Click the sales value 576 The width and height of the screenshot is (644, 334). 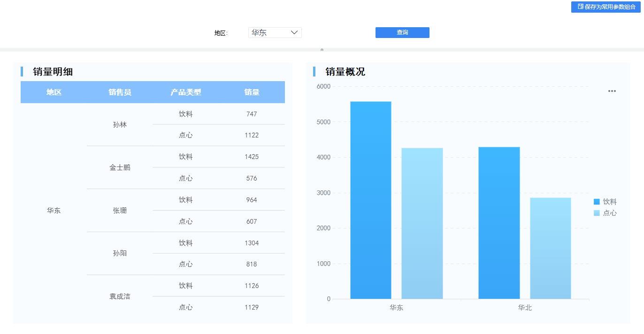pyautogui.click(x=252, y=178)
